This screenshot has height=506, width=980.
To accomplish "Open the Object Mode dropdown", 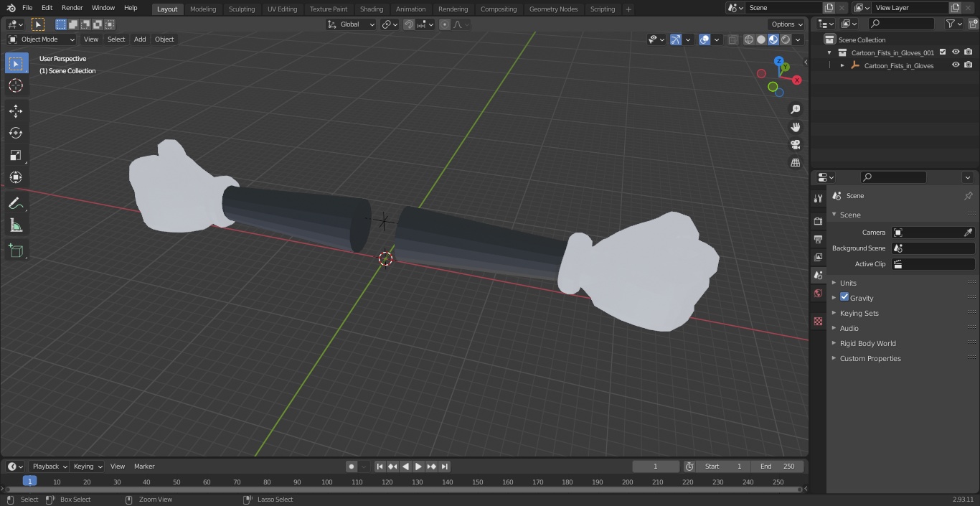I will click(x=42, y=39).
